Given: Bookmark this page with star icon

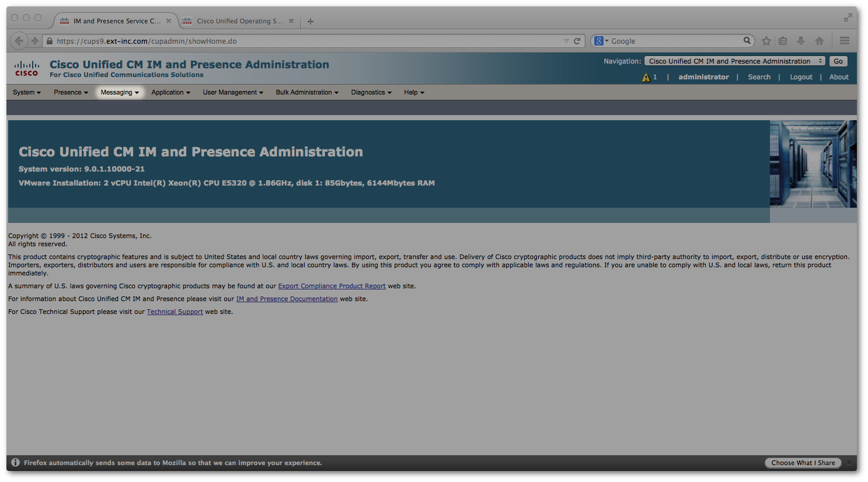Looking at the screenshot, I should click(x=766, y=41).
